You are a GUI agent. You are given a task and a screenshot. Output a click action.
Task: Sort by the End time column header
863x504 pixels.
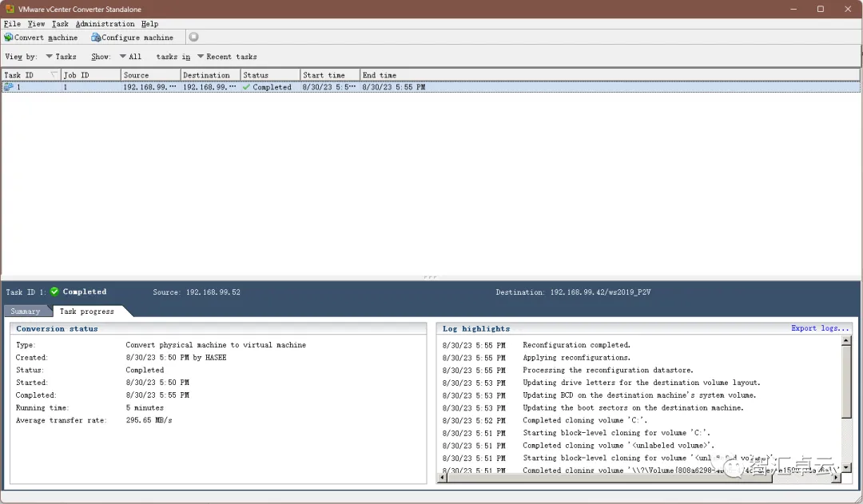(x=610, y=75)
